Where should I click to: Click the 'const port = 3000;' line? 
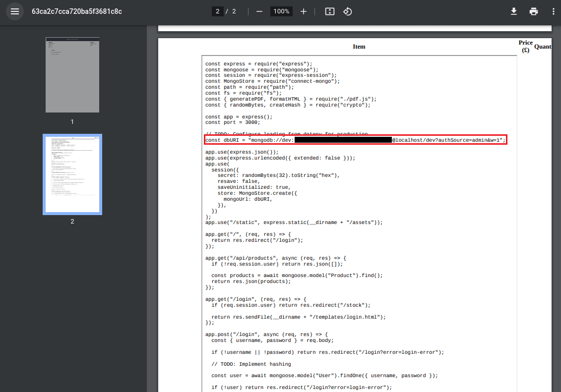pos(233,122)
